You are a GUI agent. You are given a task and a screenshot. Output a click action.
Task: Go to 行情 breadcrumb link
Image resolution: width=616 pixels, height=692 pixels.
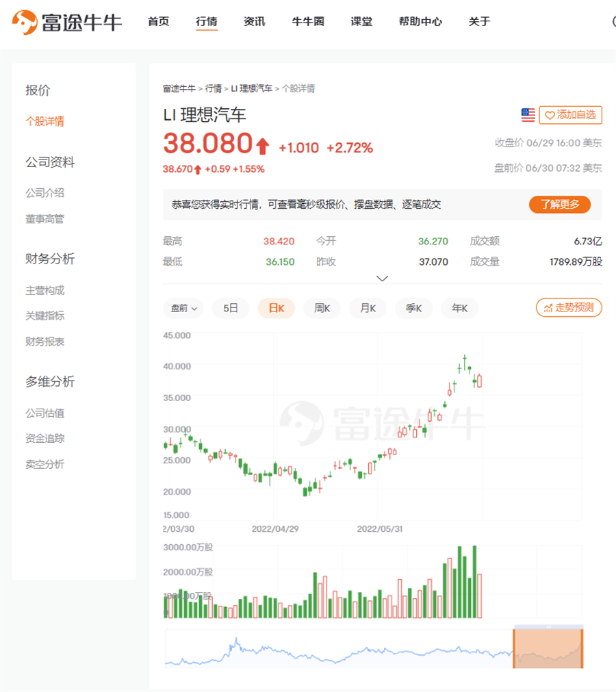pos(214,89)
